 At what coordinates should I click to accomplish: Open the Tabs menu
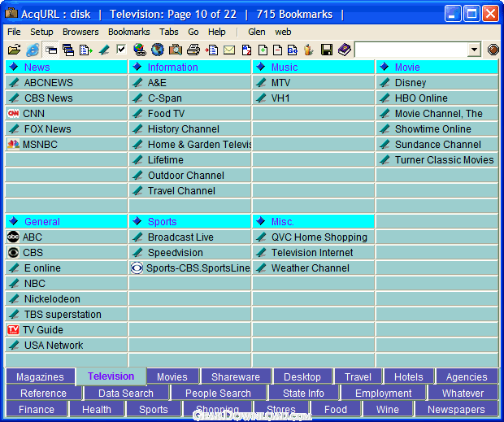pos(169,32)
